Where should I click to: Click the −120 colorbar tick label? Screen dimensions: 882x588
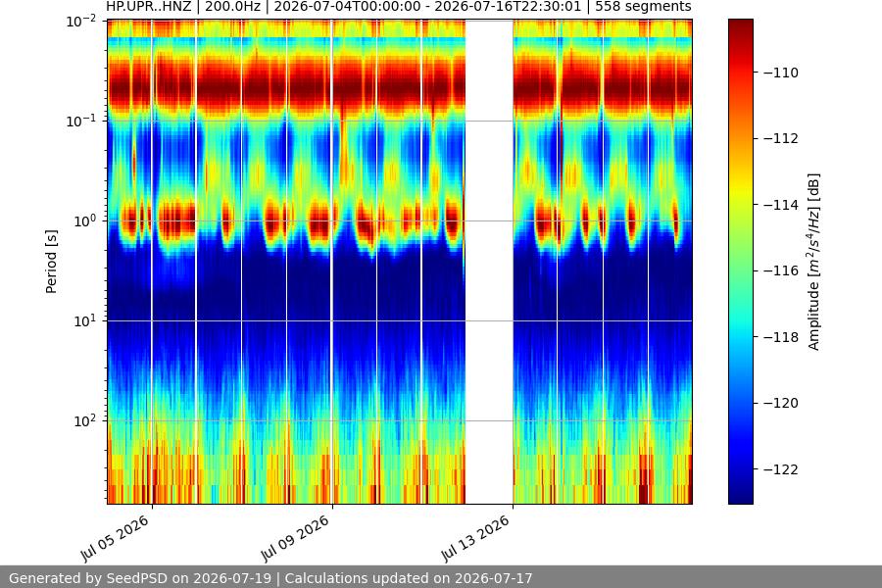(x=781, y=403)
